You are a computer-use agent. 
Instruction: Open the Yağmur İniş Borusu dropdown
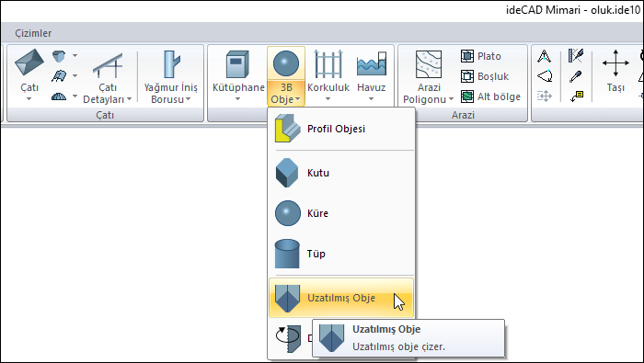(188, 99)
